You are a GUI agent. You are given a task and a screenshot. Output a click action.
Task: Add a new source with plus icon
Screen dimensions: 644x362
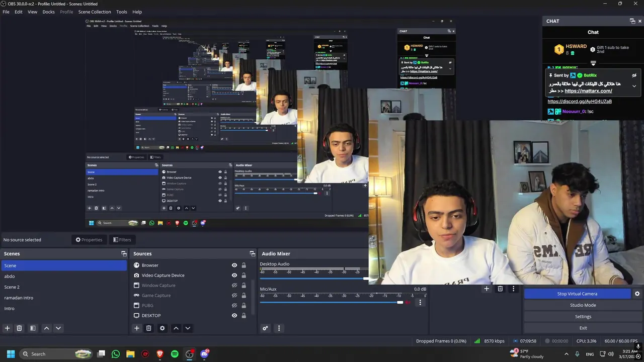(136, 328)
